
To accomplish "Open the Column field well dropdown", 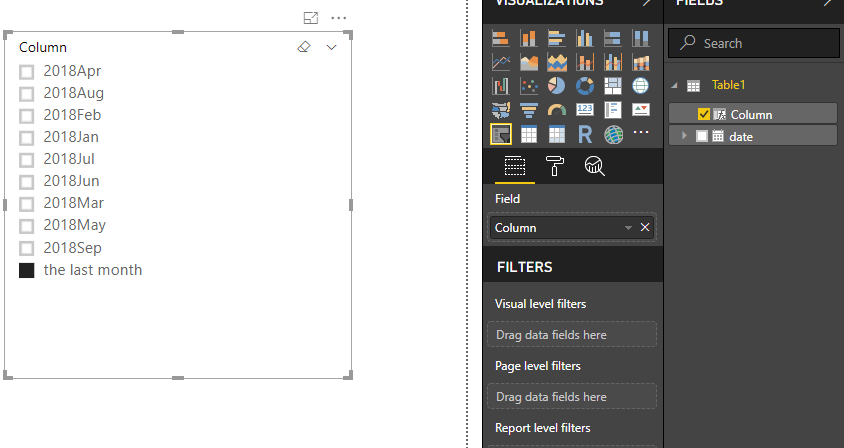I will coord(628,228).
